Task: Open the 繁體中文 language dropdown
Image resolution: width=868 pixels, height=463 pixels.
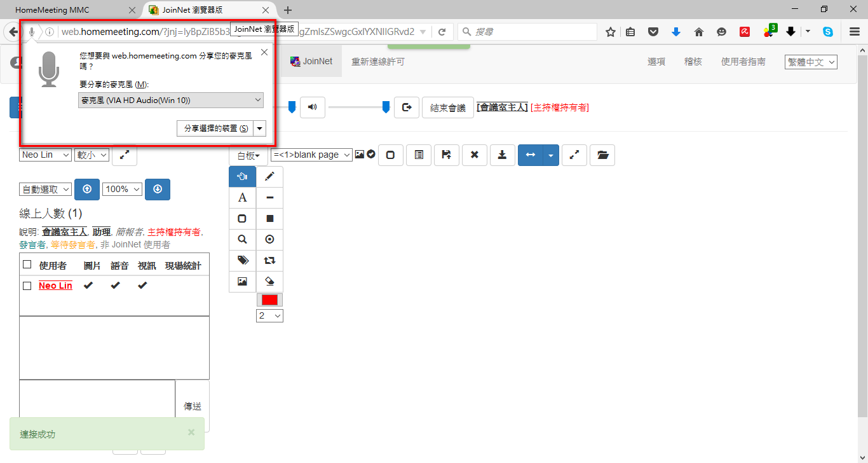Action: [811, 62]
